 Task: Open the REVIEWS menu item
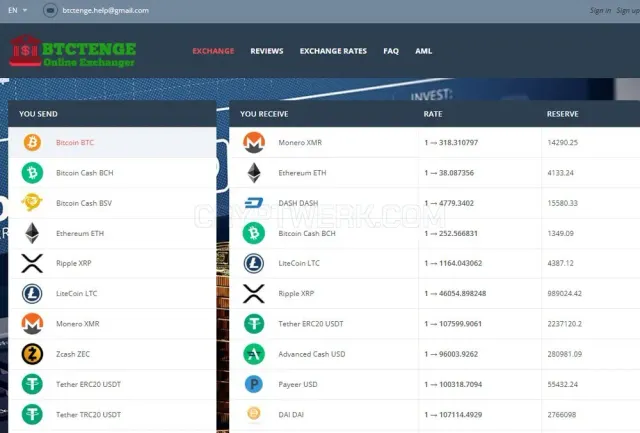[x=267, y=51]
